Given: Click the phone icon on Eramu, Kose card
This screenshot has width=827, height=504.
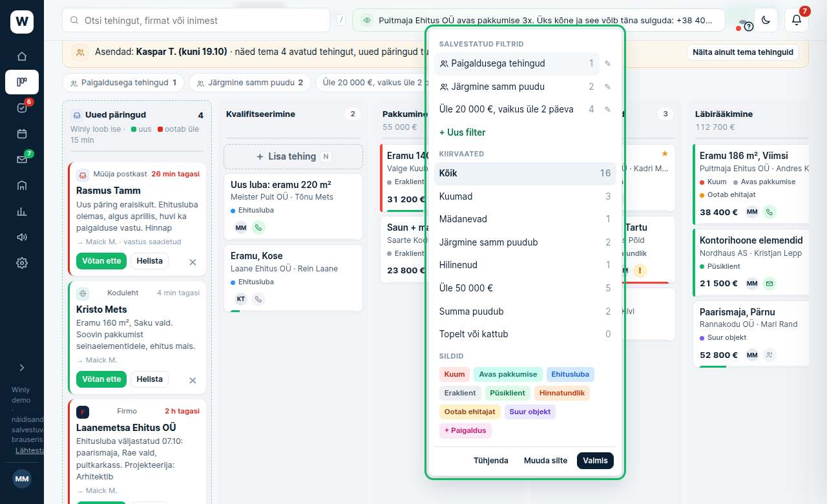Looking at the screenshot, I should point(258,299).
